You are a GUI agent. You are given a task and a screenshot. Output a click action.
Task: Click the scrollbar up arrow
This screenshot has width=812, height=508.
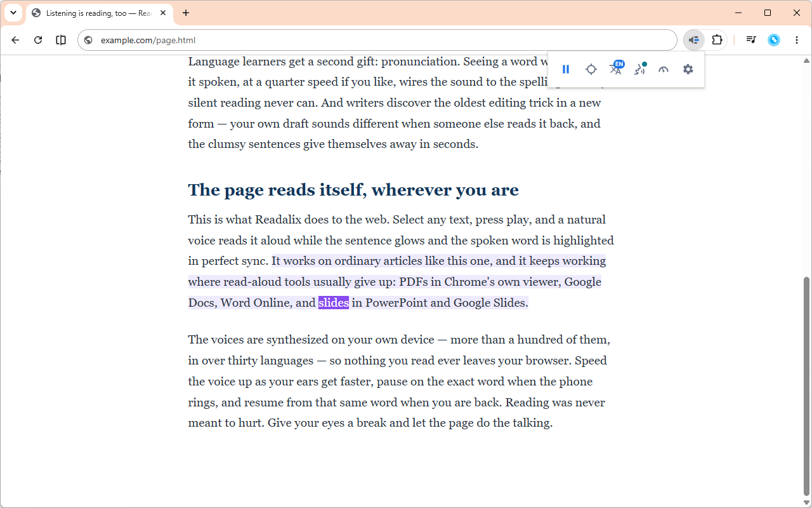point(807,61)
